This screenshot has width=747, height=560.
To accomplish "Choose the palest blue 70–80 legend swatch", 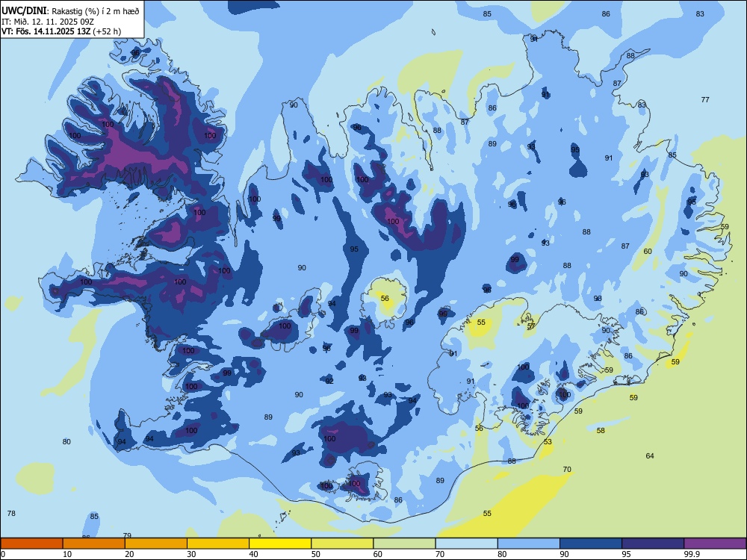I will click(466, 544).
